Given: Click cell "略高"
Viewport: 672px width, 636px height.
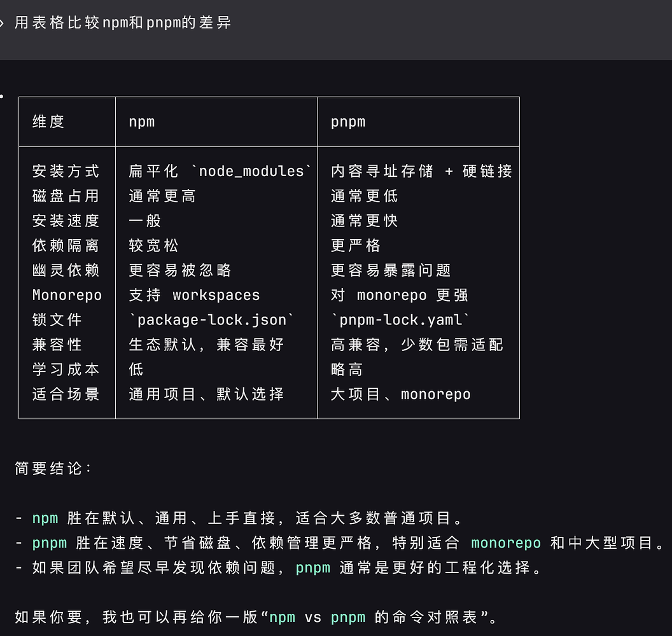Looking at the screenshot, I should (x=347, y=370).
